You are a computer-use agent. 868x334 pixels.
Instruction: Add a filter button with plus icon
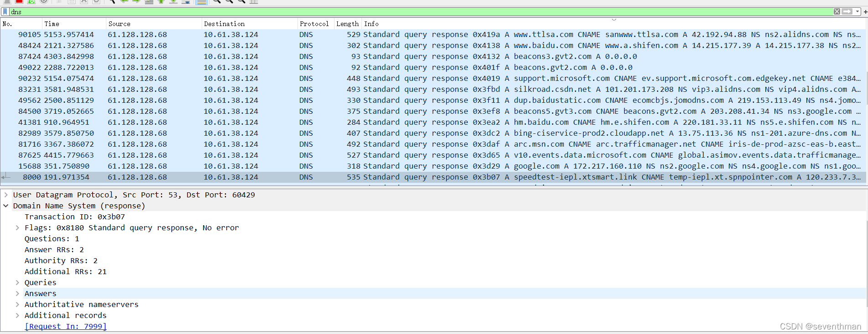tap(865, 11)
